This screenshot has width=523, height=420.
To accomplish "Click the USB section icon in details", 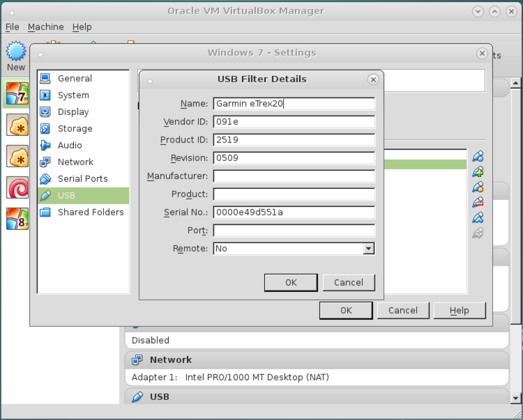I will pyautogui.click(x=137, y=397).
